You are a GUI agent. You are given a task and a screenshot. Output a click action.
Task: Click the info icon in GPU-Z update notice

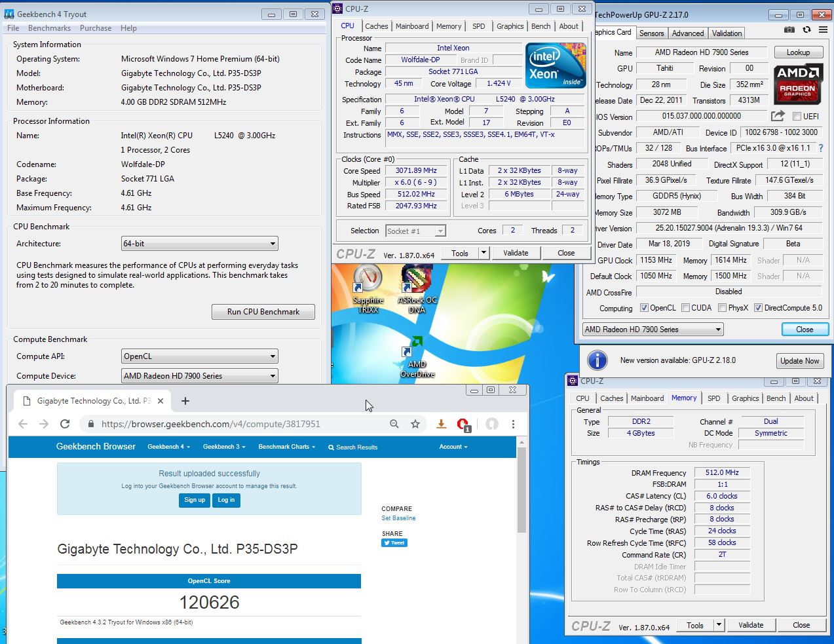(x=597, y=360)
